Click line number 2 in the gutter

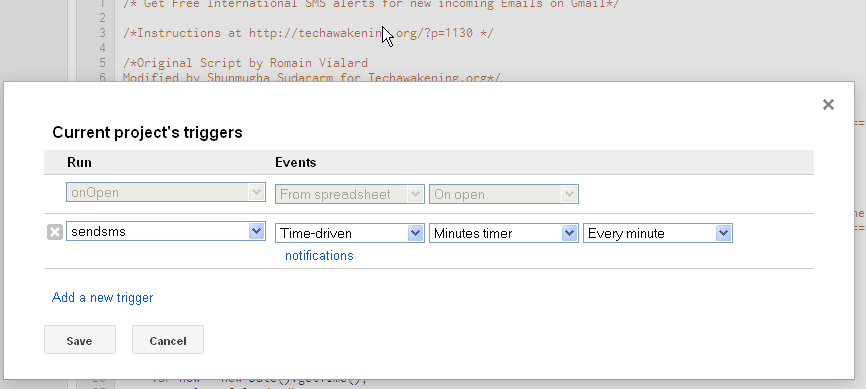click(x=102, y=18)
